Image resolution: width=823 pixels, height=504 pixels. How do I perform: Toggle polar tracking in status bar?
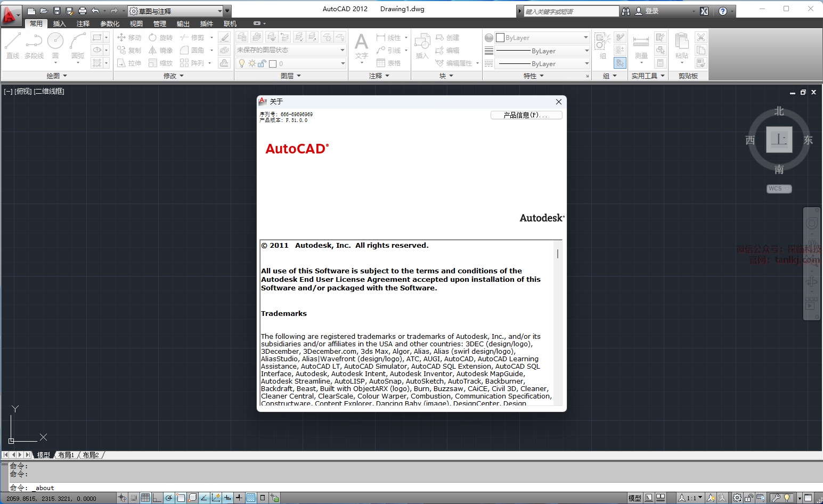(x=169, y=498)
